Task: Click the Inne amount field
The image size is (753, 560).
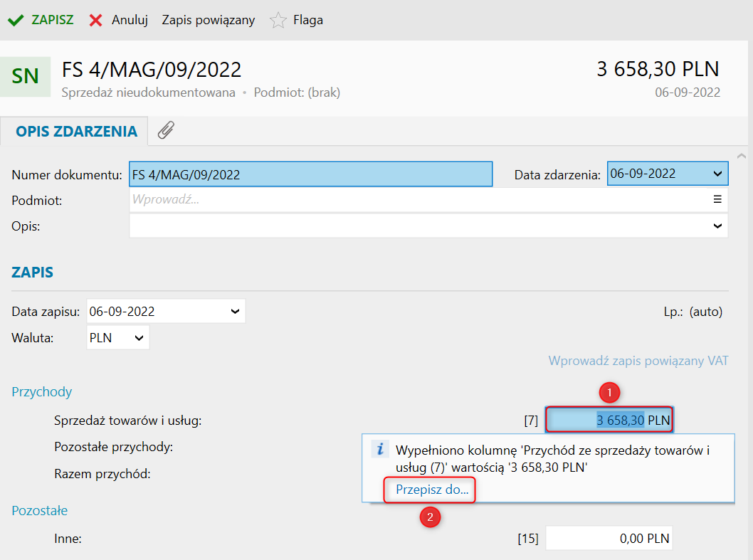Action: coord(609,539)
